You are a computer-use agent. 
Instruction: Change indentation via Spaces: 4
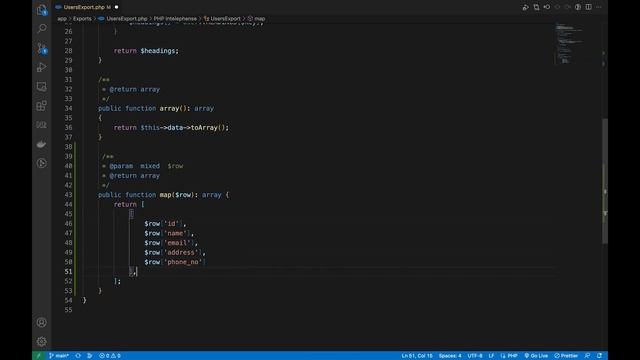pos(450,356)
